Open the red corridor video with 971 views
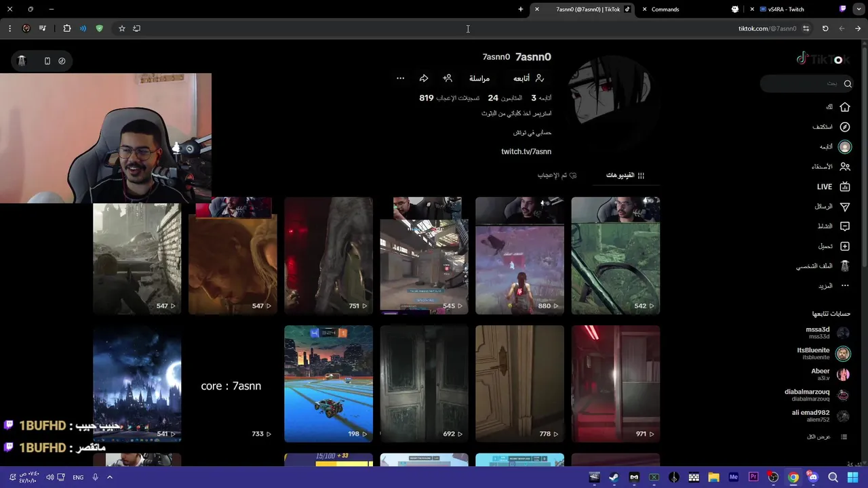The width and height of the screenshot is (868, 488). coord(616,384)
